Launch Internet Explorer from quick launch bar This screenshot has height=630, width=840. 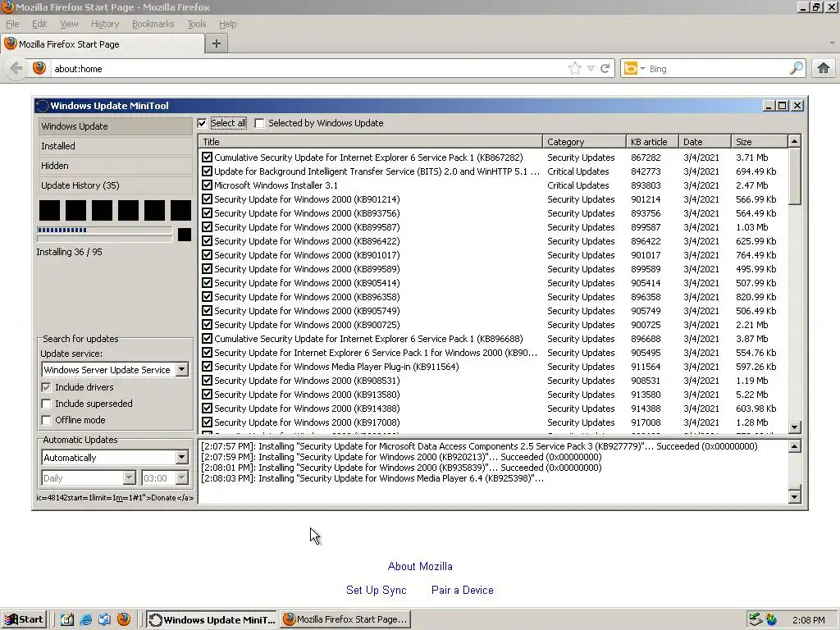[x=85, y=619]
